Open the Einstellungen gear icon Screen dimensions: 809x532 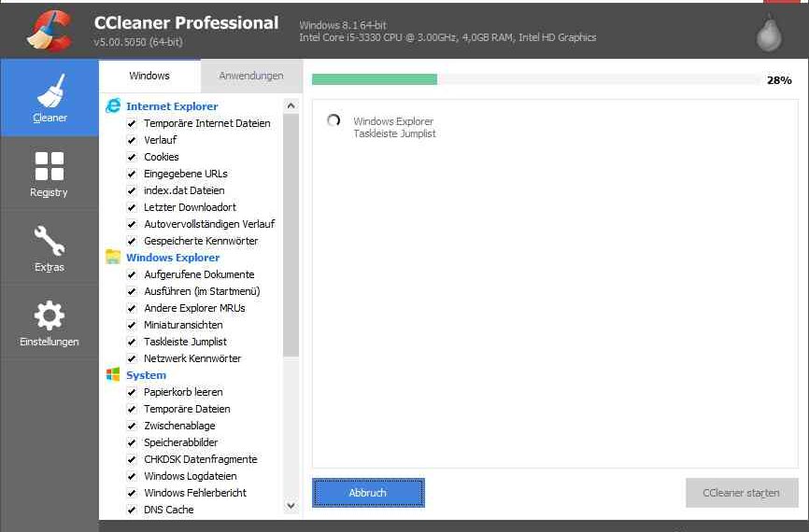pos(50,315)
